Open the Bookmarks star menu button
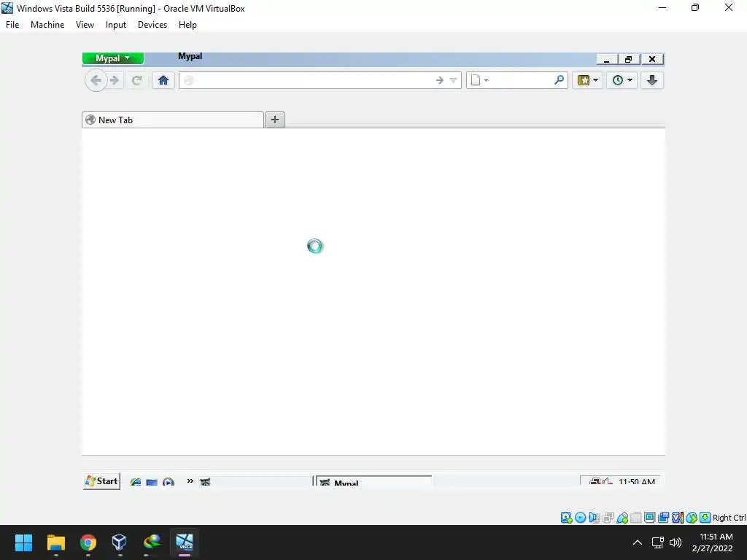The width and height of the screenshot is (747, 560). coord(588,80)
